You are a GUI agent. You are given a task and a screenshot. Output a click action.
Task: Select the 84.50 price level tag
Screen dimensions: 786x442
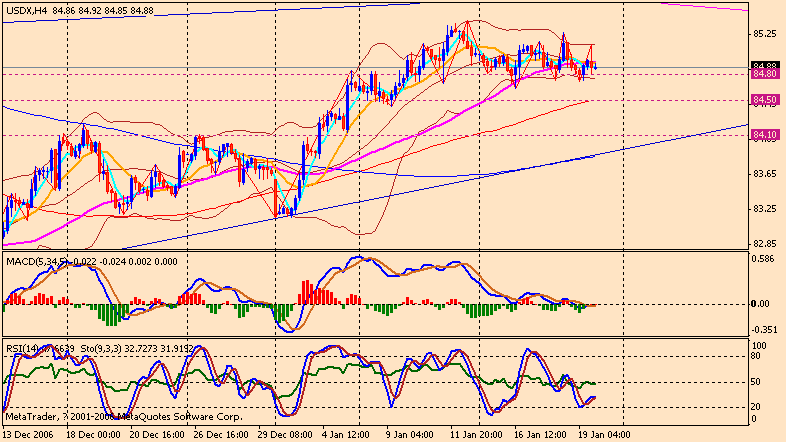765,100
